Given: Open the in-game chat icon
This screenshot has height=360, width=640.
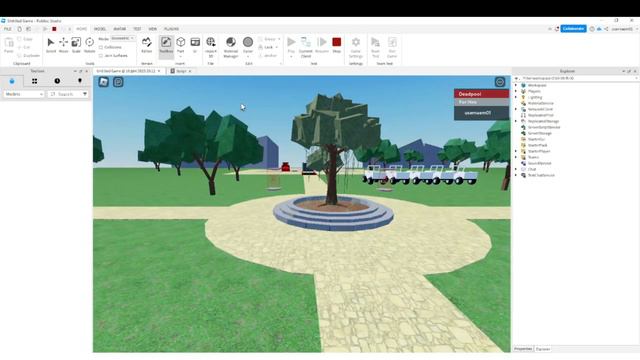Looking at the screenshot, I should tap(118, 82).
